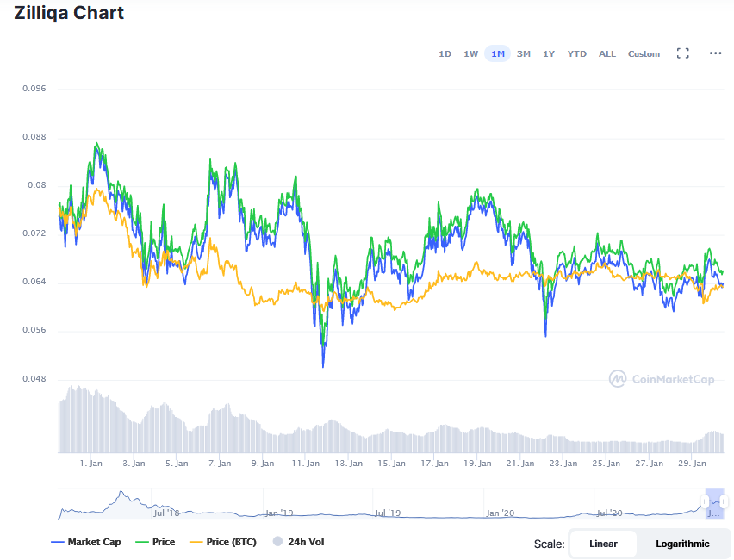Click the Scale: label
The width and height of the screenshot is (734, 560).
549,544
